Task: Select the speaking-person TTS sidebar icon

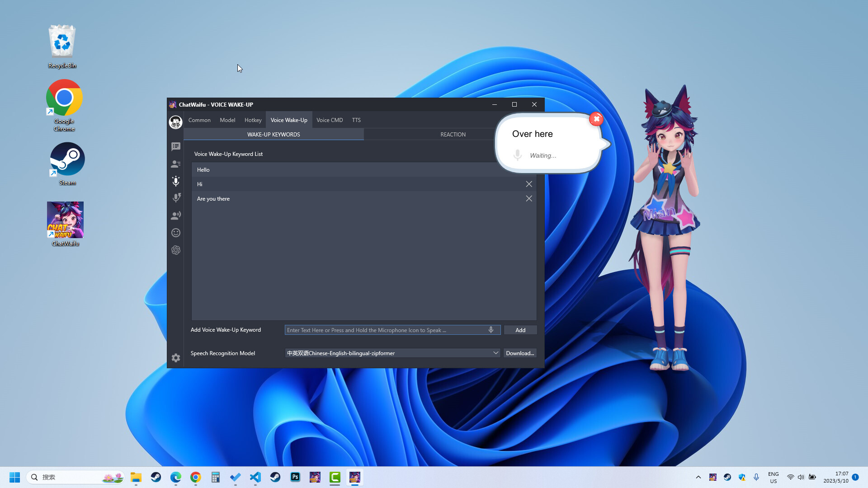Action: pyautogui.click(x=176, y=216)
